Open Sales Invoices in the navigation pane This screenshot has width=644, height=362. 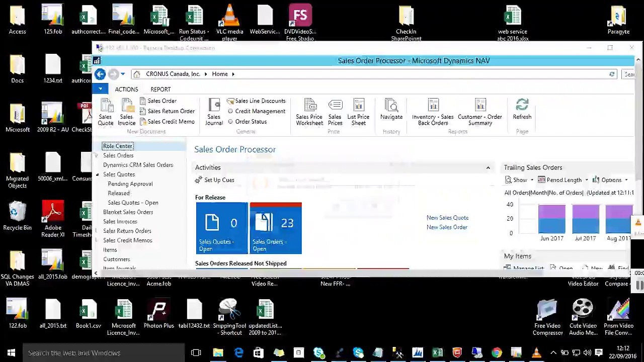click(120, 222)
